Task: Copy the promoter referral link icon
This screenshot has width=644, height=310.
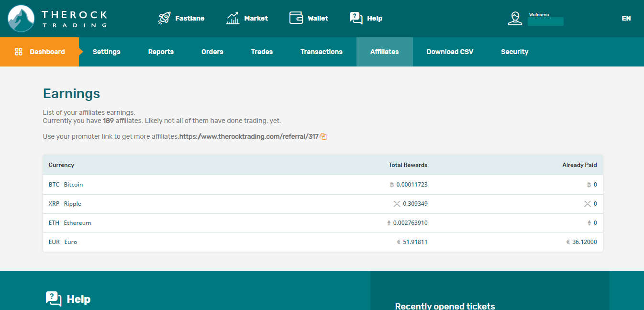Action: click(323, 136)
